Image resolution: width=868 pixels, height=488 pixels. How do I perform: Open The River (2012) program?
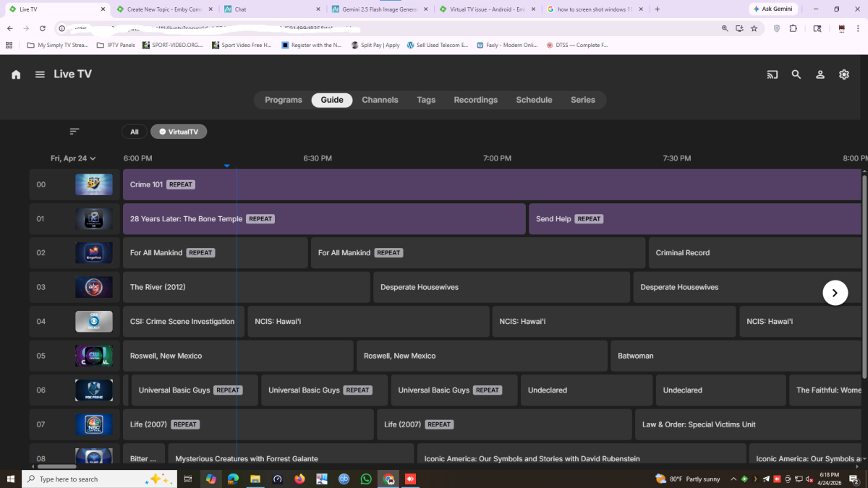[247, 287]
